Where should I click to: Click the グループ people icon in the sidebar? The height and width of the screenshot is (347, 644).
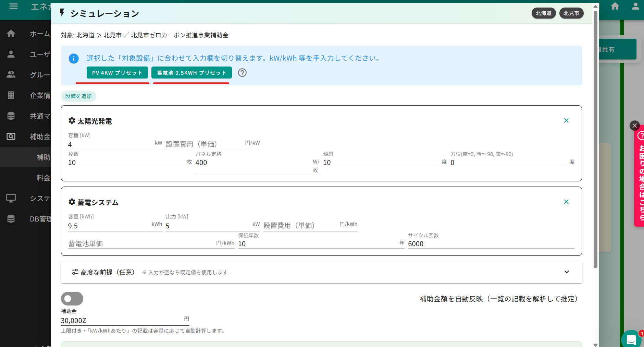coord(11,74)
